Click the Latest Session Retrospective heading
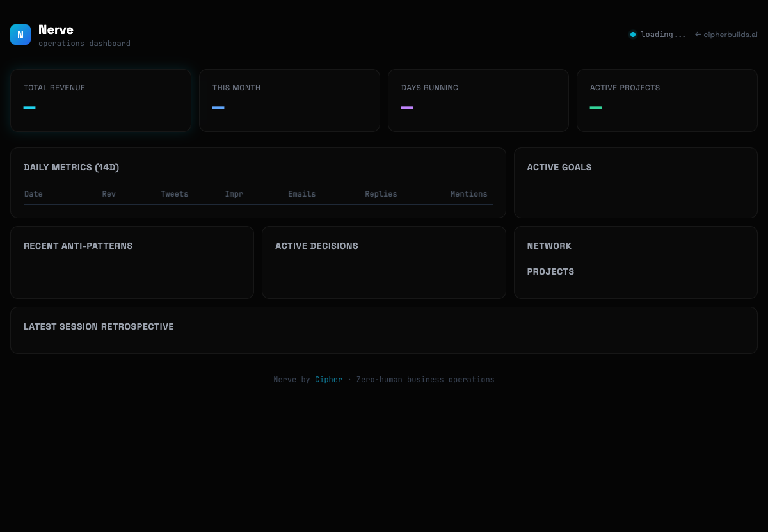 (x=99, y=326)
